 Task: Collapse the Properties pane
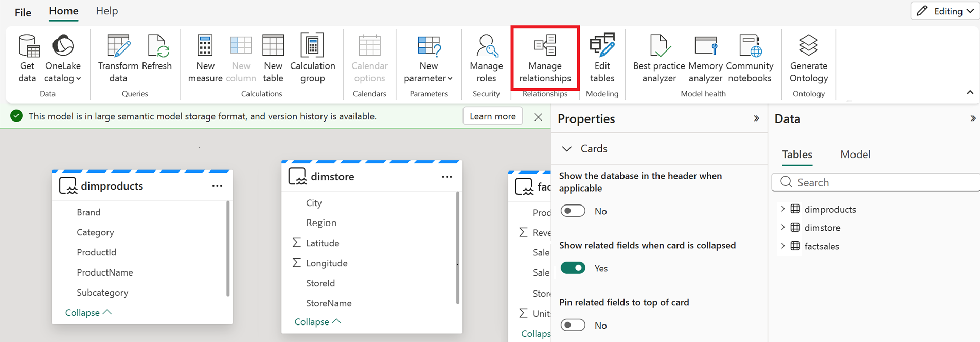(x=756, y=118)
